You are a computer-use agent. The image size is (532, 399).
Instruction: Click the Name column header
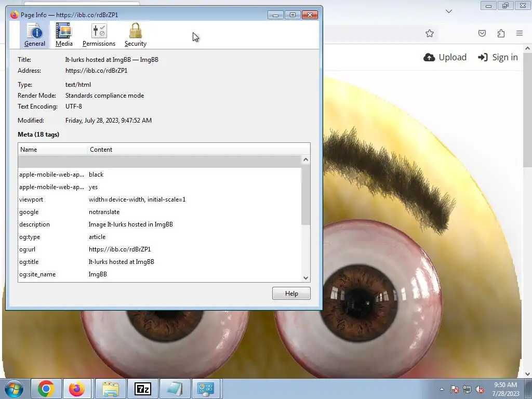[x=53, y=149]
